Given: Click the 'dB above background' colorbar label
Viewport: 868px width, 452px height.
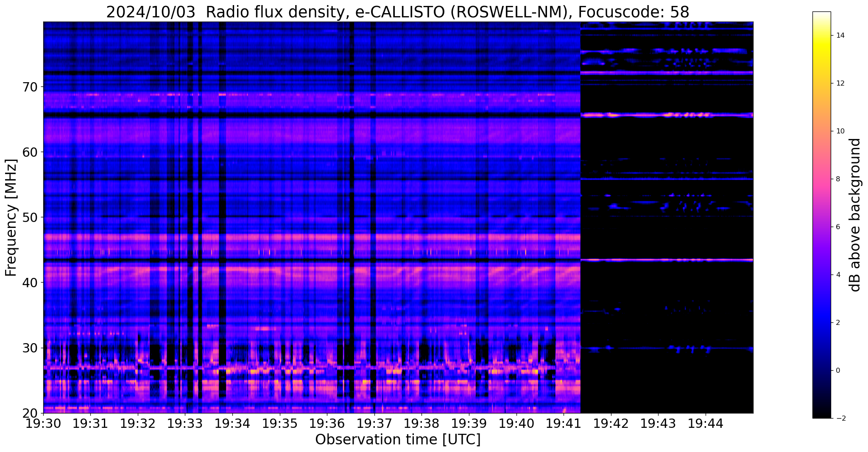Looking at the screenshot, I should 855,215.
